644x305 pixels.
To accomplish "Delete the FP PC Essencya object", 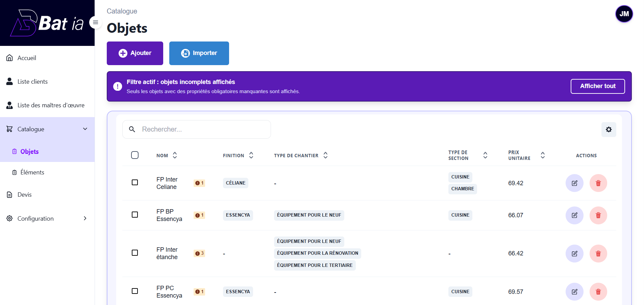I will point(598,292).
